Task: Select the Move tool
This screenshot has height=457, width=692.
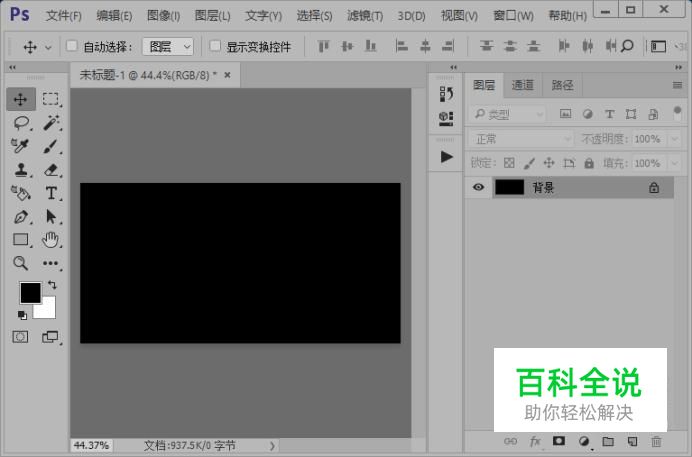Action: [21, 99]
